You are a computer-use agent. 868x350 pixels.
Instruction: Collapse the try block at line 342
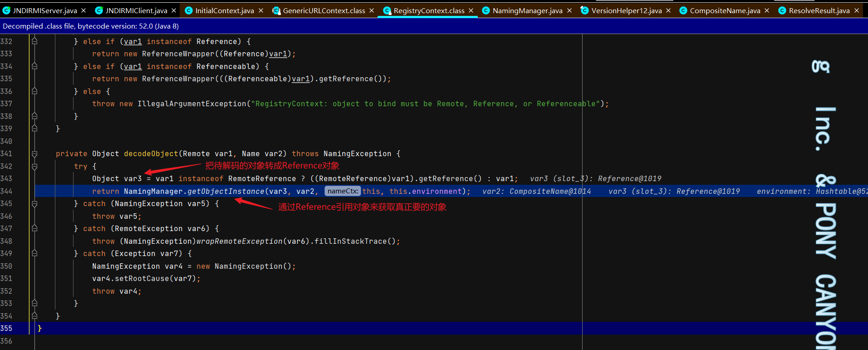(x=34, y=166)
